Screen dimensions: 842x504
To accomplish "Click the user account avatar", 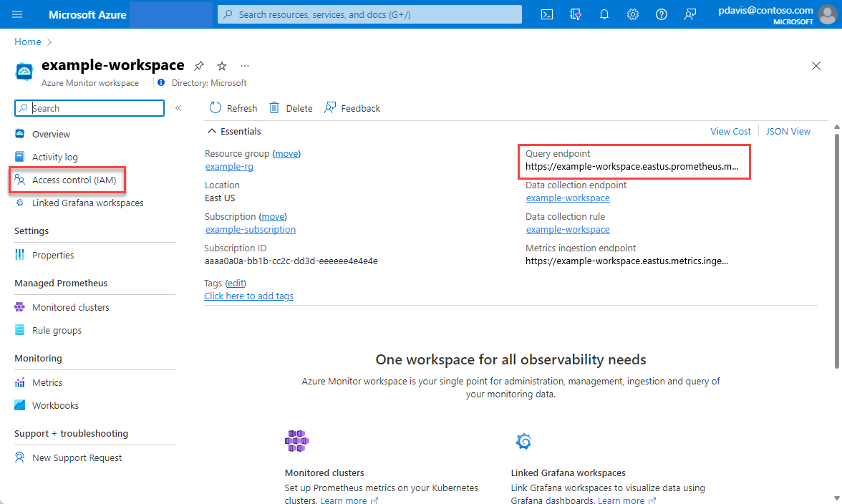I will pos(828,14).
